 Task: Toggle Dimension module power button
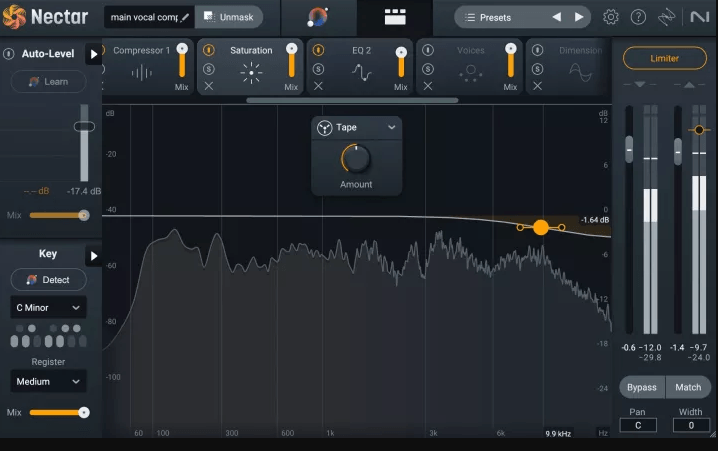(x=538, y=50)
